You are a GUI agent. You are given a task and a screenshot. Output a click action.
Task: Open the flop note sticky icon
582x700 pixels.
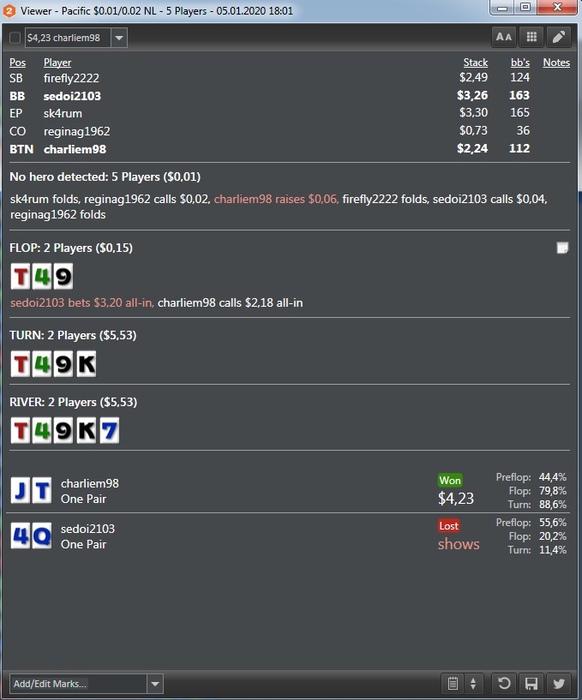point(562,248)
